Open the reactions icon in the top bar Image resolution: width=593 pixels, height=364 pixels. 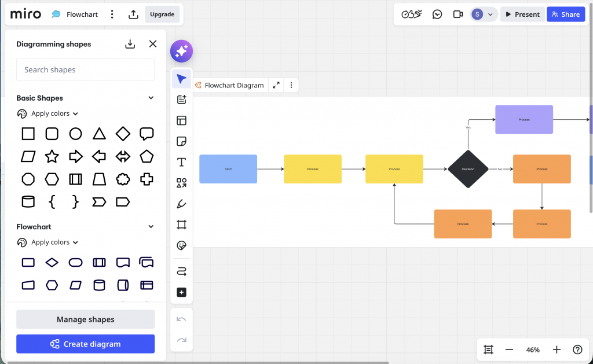tap(411, 14)
